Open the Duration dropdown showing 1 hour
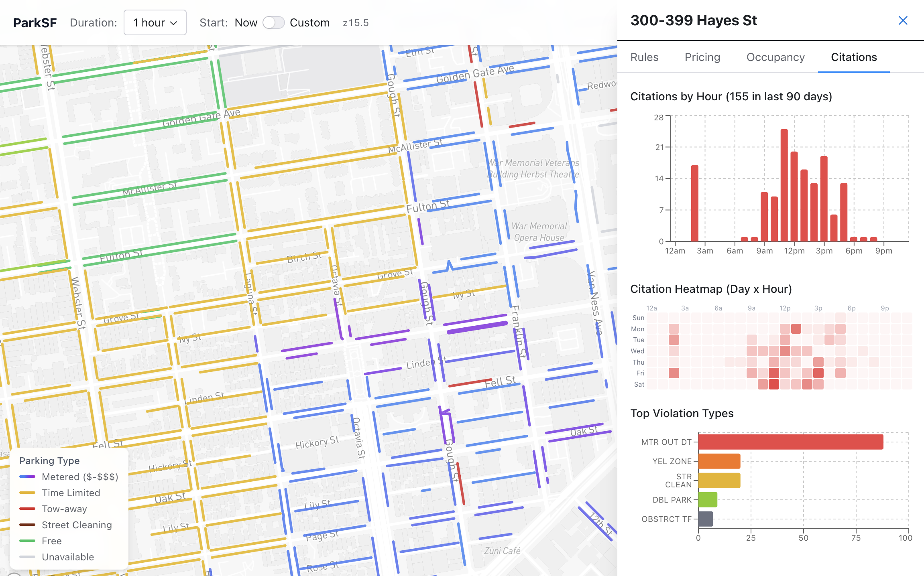Image resolution: width=924 pixels, height=576 pixels. click(155, 22)
